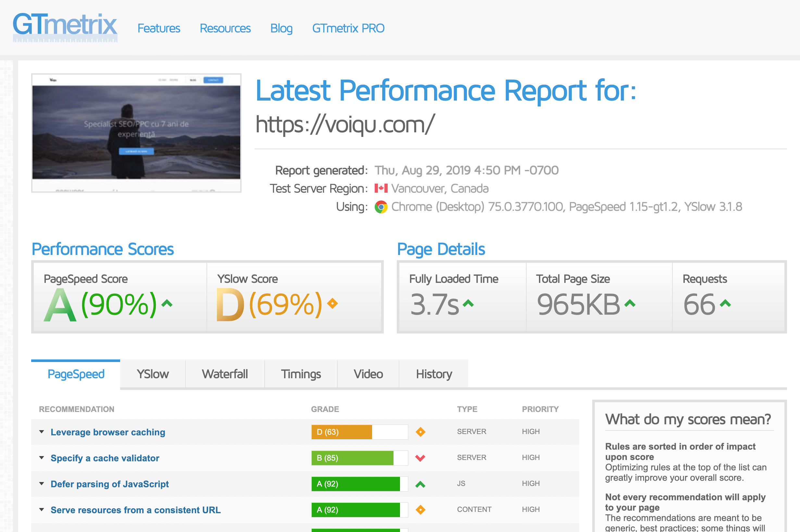
Task: Click the D (63) grade bar
Action: point(360,432)
